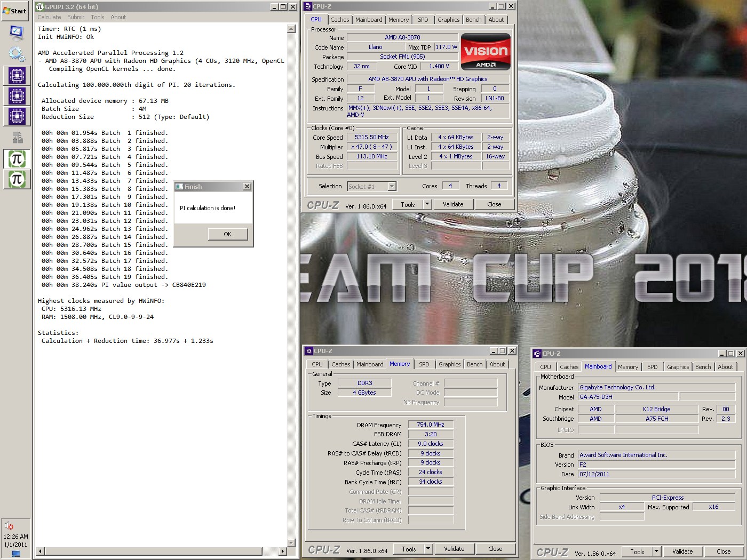Click title icon of CPU-Z processor window
The height and width of the screenshot is (560, 747).
[308, 6]
